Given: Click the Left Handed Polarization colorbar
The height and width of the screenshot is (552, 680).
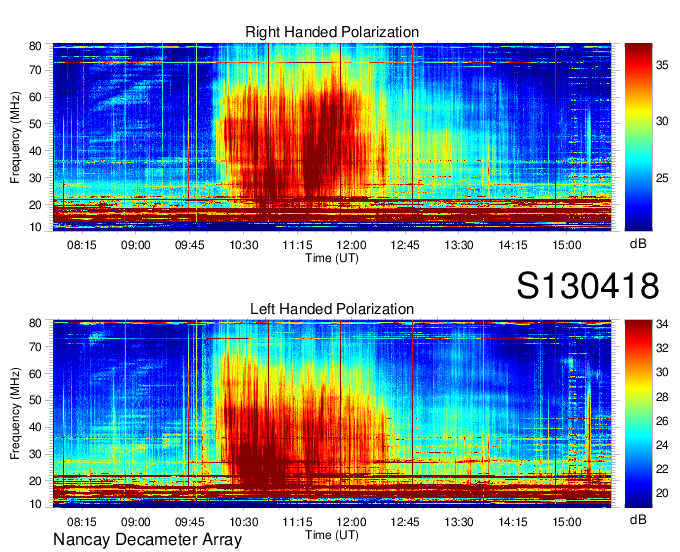Looking at the screenshot, I should point(638,414).
